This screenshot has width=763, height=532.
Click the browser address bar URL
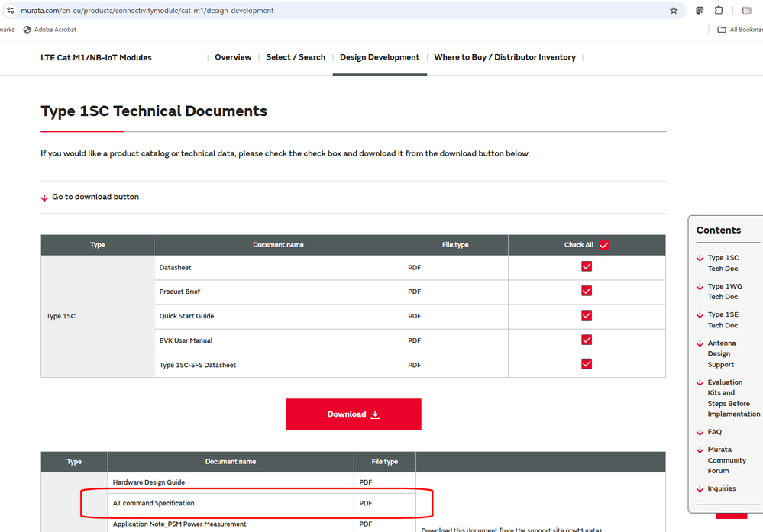[x=147, y=10]
